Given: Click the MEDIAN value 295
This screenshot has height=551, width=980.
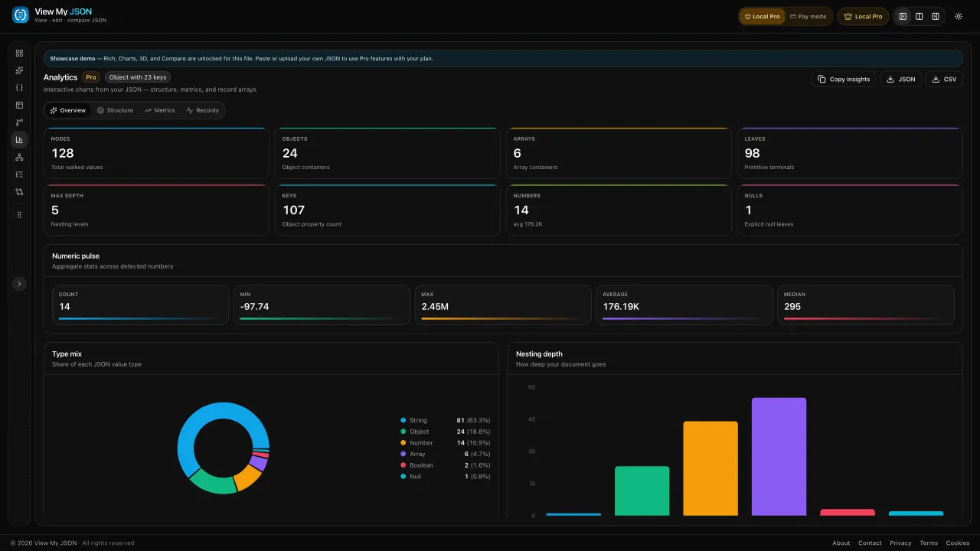Looking at the screenshot, I should coord(792,307).
